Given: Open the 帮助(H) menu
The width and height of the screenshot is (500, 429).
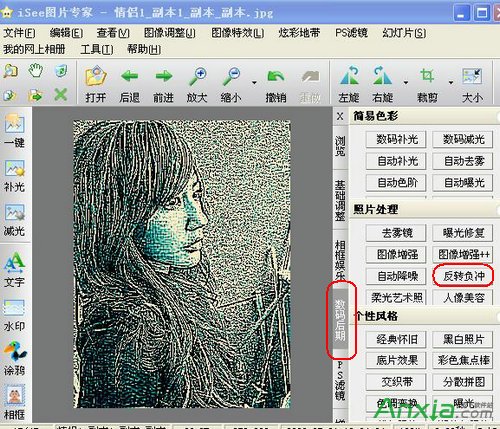Looking at the screenshot, I should point(144,50).
